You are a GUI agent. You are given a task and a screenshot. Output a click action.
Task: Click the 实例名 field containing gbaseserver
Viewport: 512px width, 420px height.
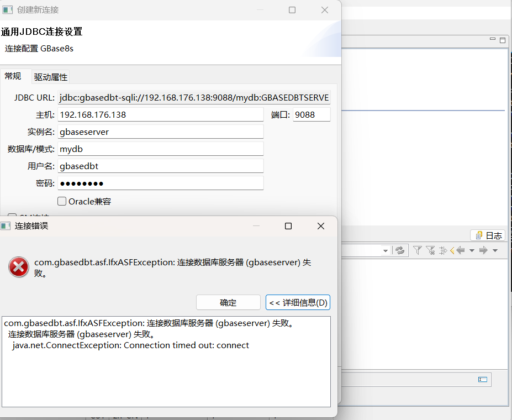click(x=161, y=132)
